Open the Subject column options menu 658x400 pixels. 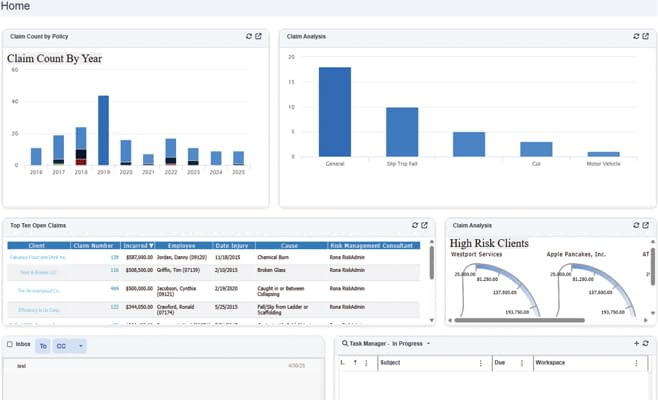pyautogui.click(x=479, y=363)
